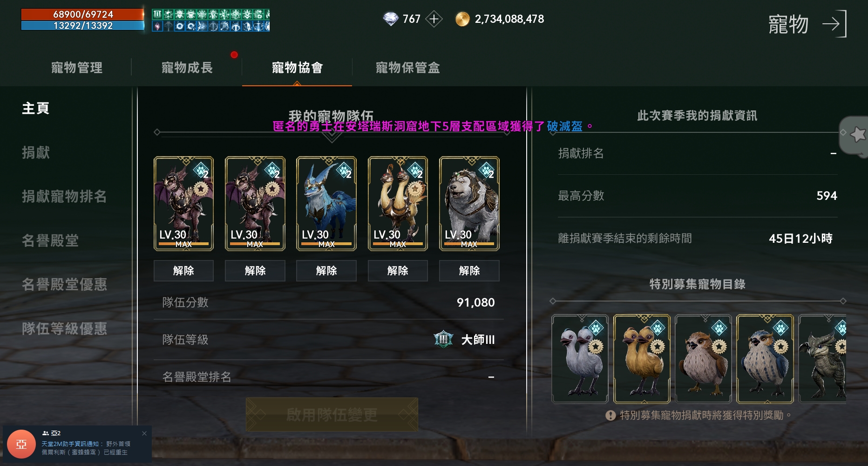
Task: Click the plus icon to add diamonds
Action: [x=434, y=19]
